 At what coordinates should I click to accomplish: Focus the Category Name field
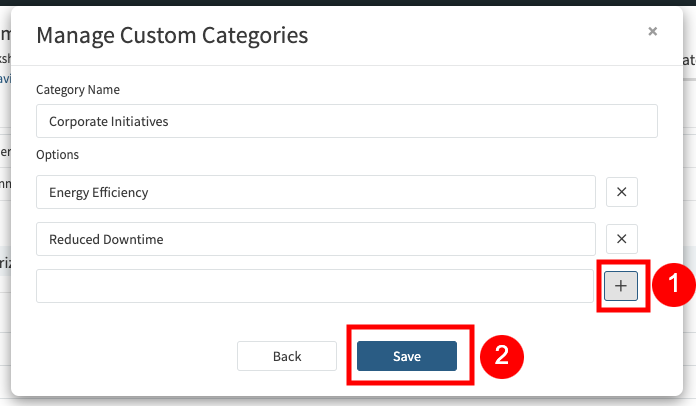coord(346,121)
